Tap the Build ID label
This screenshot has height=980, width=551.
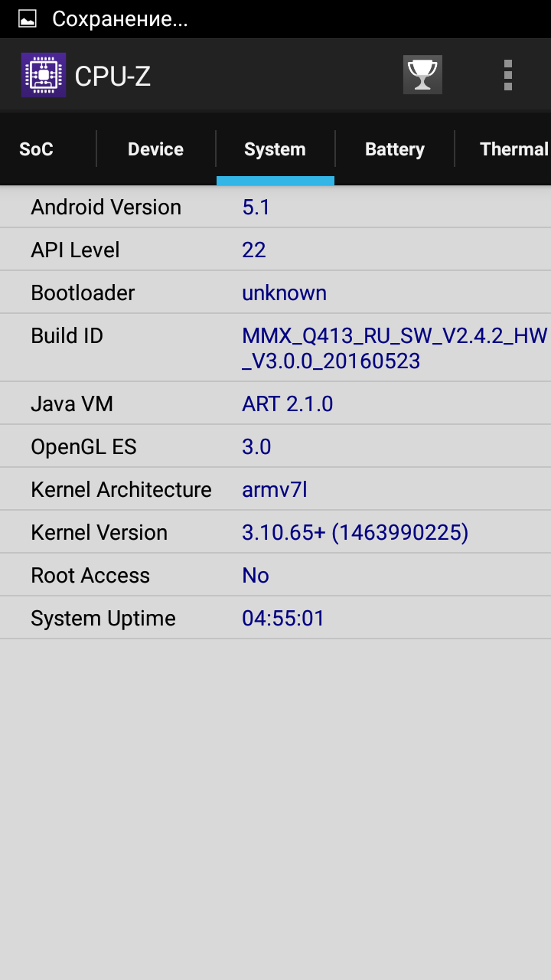(x=67, y=336)
